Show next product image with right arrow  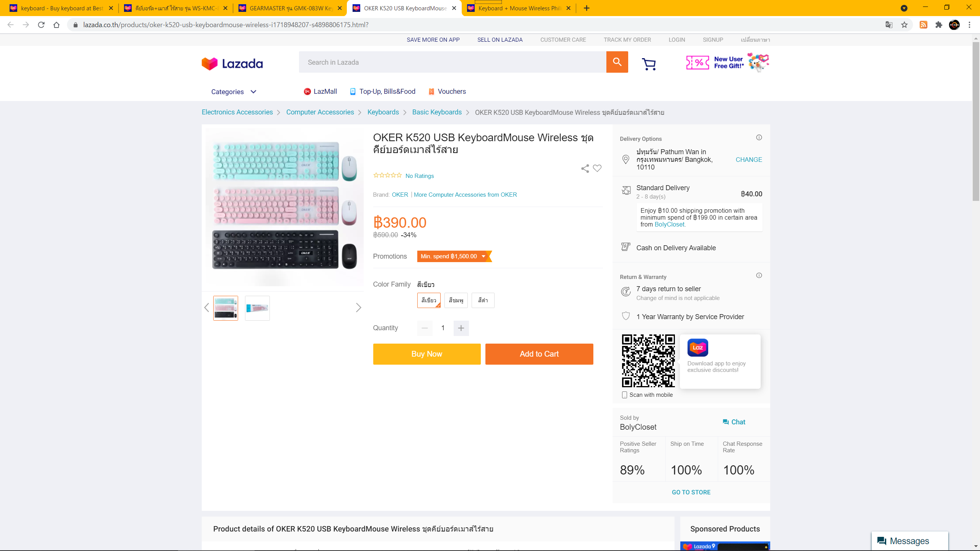click(358, 308)
